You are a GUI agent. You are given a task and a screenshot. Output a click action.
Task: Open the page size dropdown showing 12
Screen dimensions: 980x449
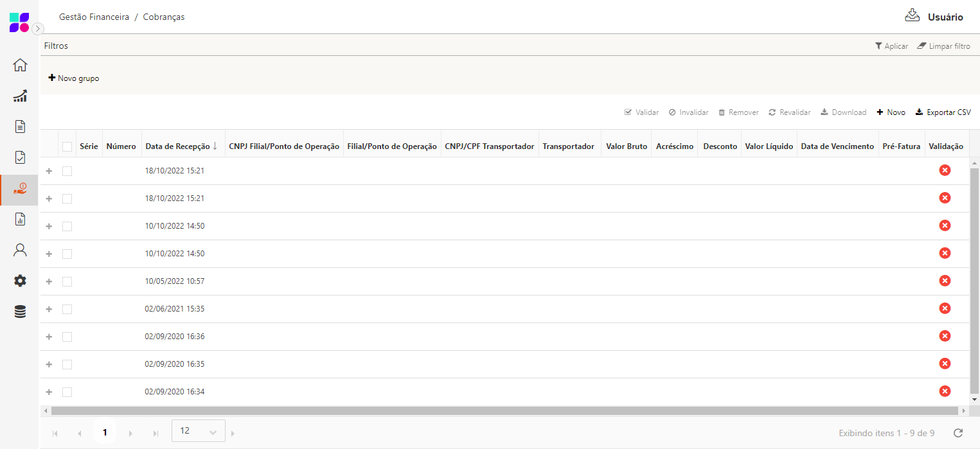pos(198,432)
